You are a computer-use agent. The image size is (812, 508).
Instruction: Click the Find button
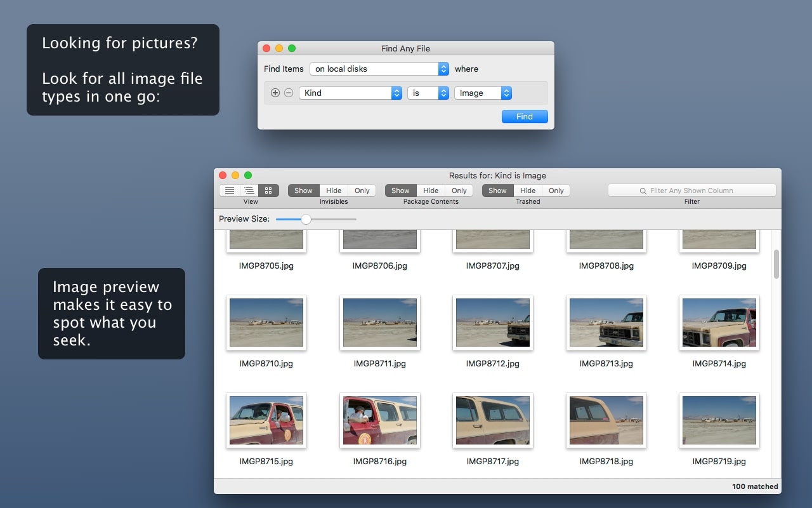click(524, 116)
